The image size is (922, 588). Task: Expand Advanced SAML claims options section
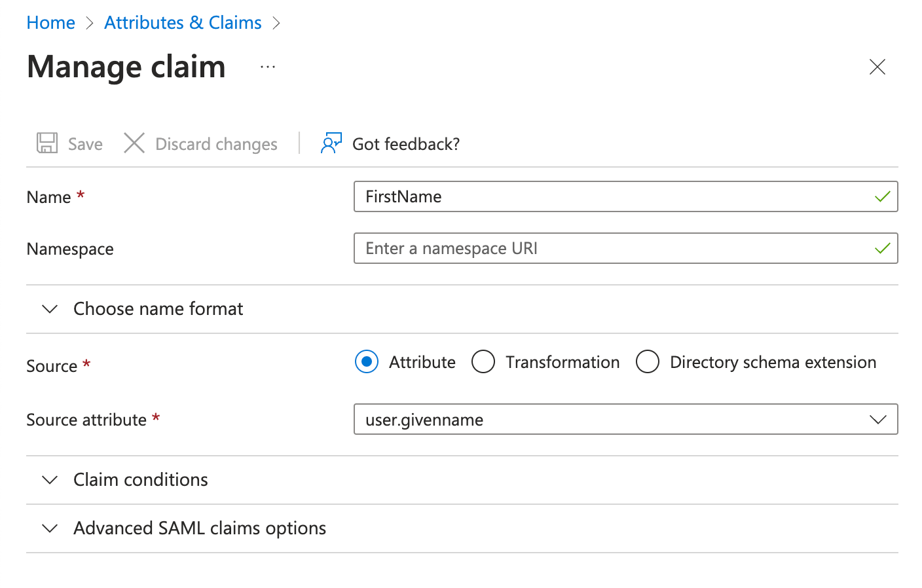(x=199, y=528)
